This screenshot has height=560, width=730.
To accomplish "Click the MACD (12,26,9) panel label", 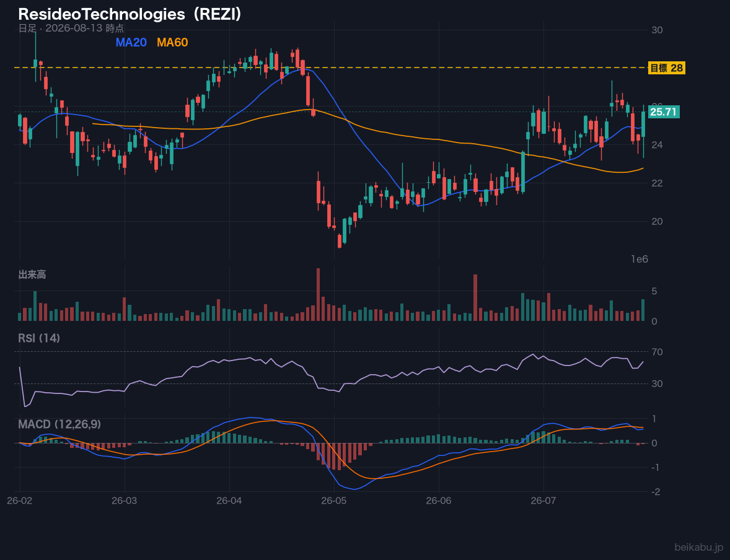I will tap(59, 424).
